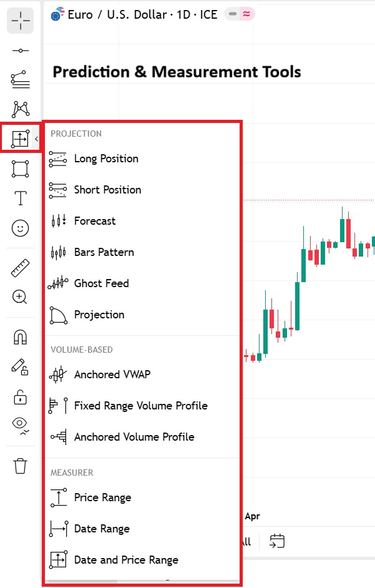Image resolution: width=375 pixels, height=588 pixels.
Task: Pick Anchored VWAP in the volume-based section
Action: [x=112, y=375]
